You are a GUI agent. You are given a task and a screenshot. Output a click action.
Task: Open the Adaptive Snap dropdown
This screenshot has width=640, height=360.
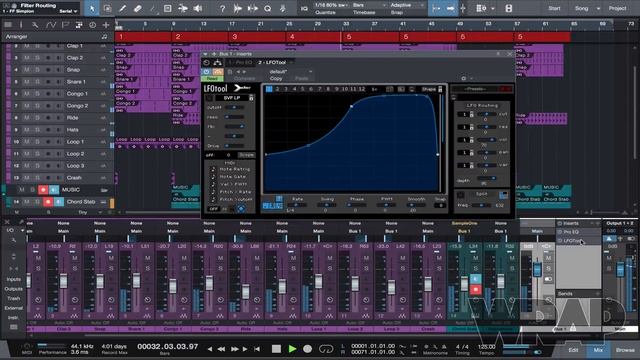(406, 5)
